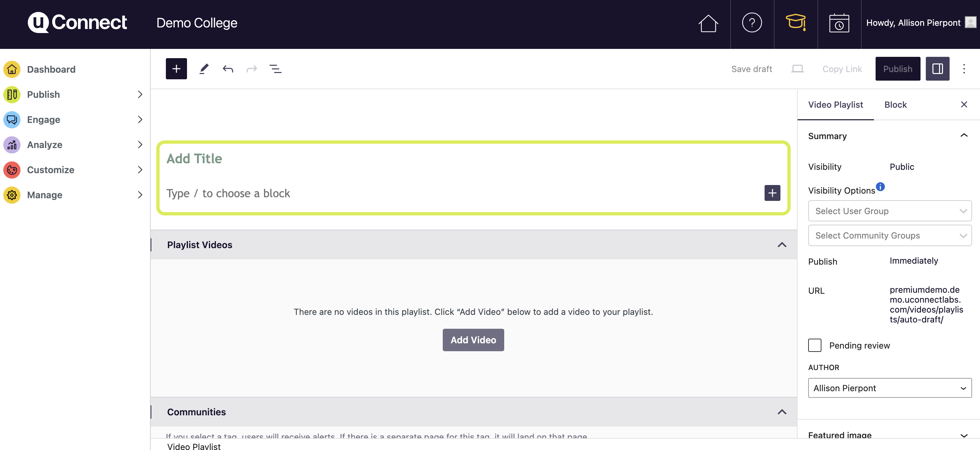Toggle the settings sidebar panel button

(x=937, y=68)
